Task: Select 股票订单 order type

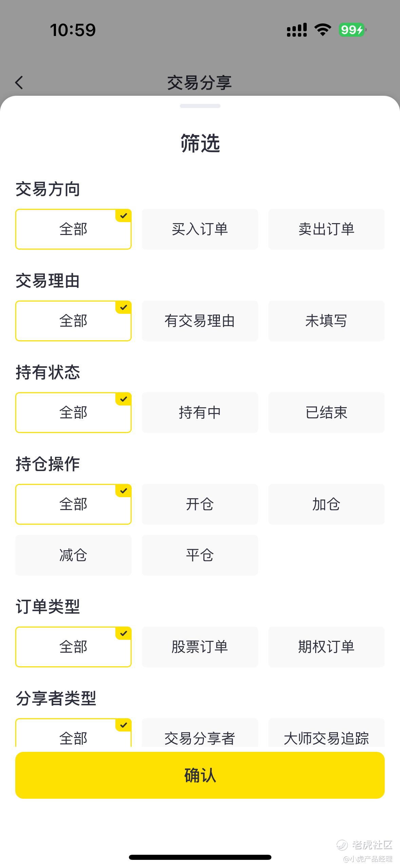Action: coord(200,647)
